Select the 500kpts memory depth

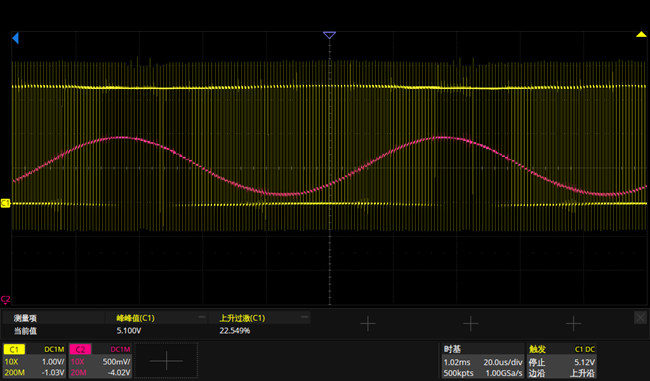point(458,373)
